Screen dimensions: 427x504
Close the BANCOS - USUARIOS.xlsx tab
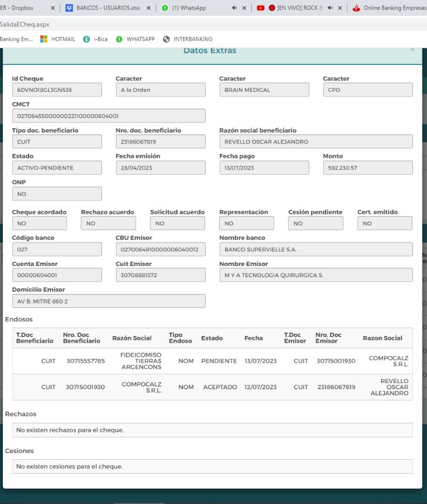pos(148,8)
